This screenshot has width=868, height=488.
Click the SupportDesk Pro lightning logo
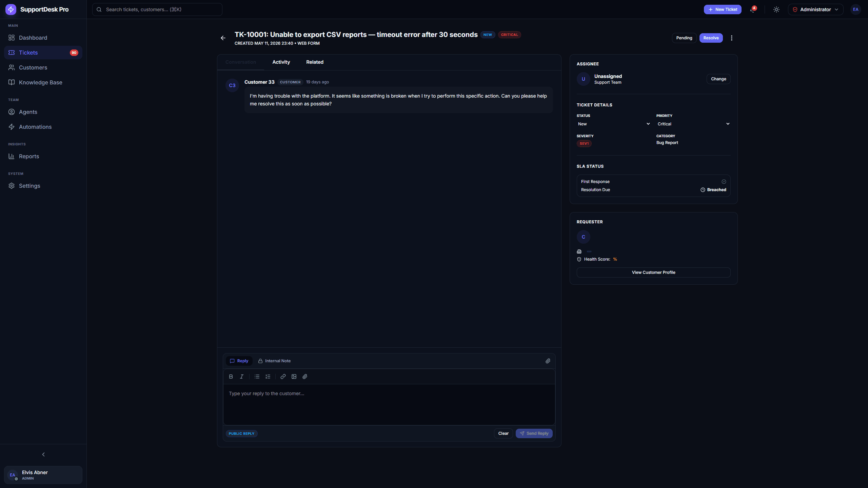click(x=11, y=9)
